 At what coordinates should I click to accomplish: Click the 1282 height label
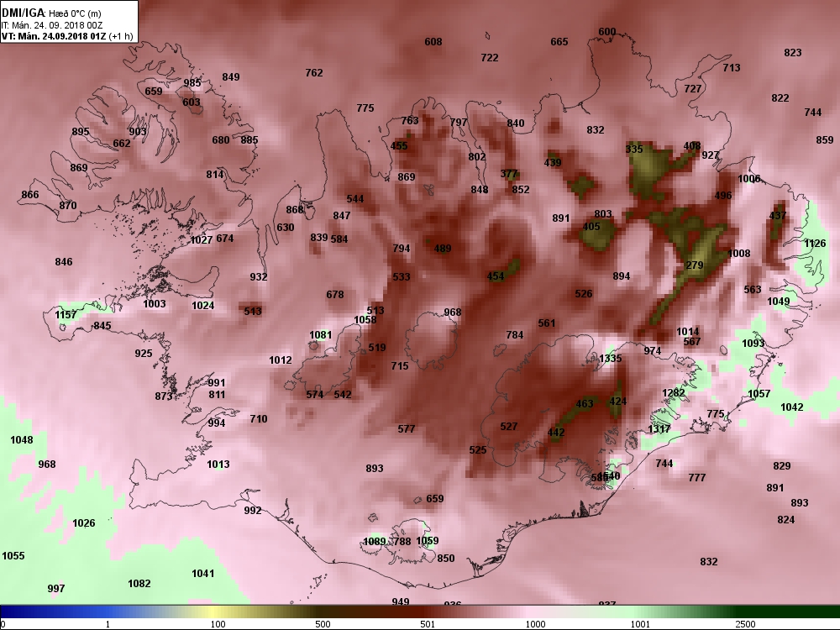point(674,392)
